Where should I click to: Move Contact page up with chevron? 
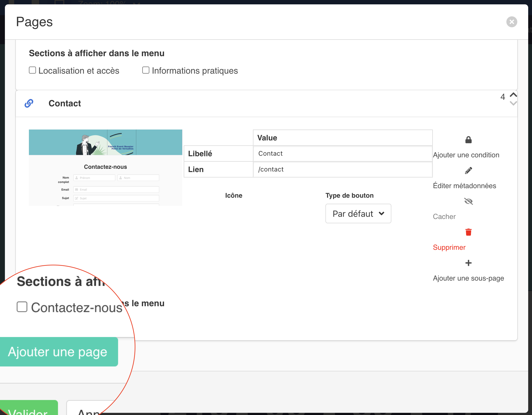pos(513,95)
